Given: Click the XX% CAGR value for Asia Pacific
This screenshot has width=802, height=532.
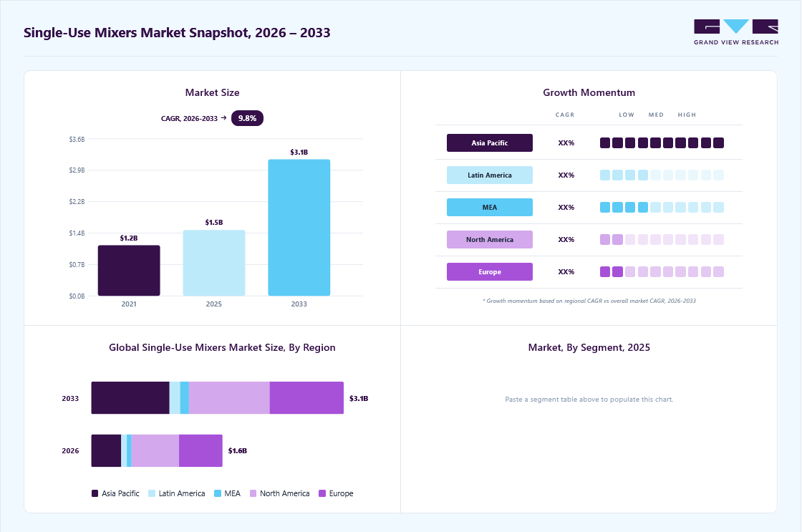Looking at the screenshot, I should coord(566,143).
